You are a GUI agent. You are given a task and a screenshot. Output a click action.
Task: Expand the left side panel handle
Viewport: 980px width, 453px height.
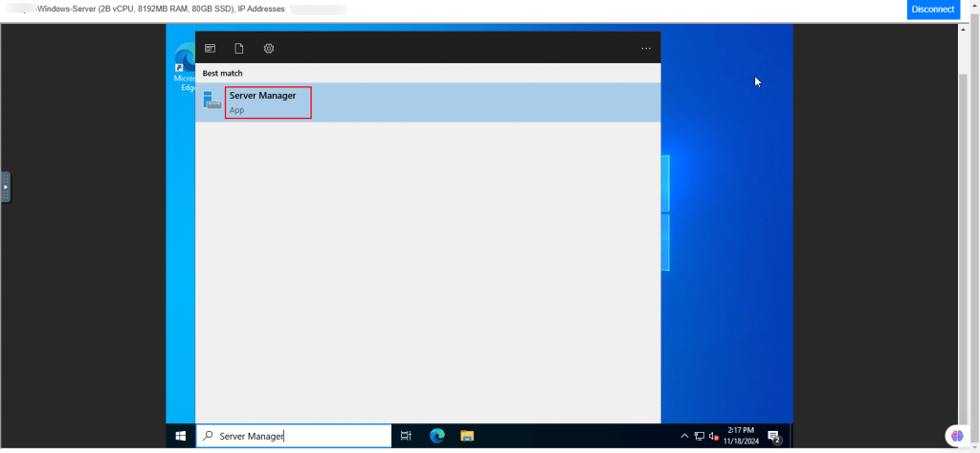point(6,187)
